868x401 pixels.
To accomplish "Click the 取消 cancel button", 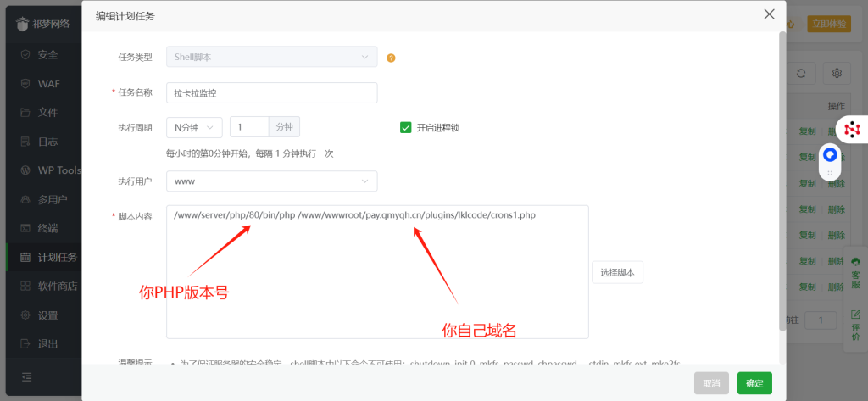I will (x=711, y=383).
